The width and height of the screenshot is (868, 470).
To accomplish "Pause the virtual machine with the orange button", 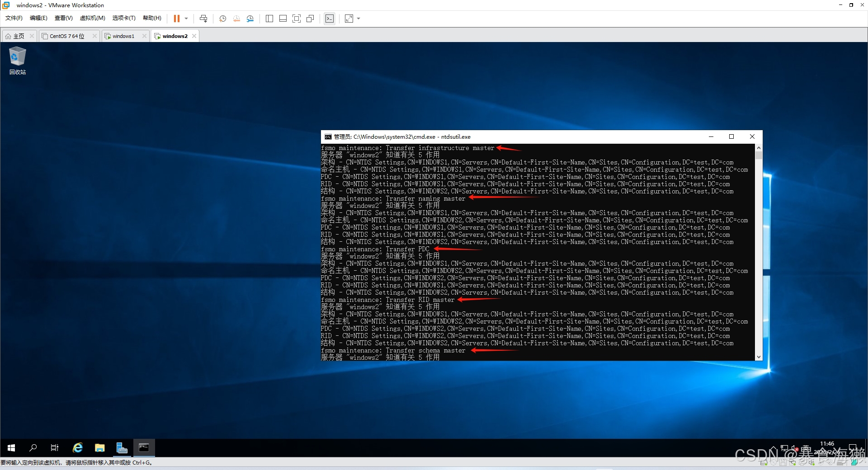I will 177,19.
